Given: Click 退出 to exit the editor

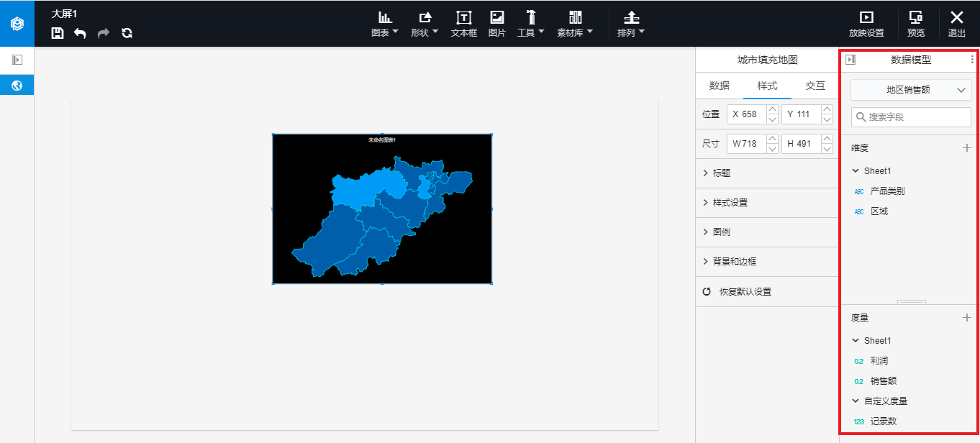Looking at the screenshot, I should coord(957,24).
